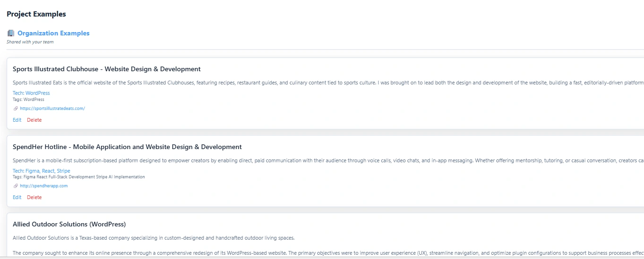
Task: Open the sportsillustratedeats.com website link
Action: pos(52,109)
